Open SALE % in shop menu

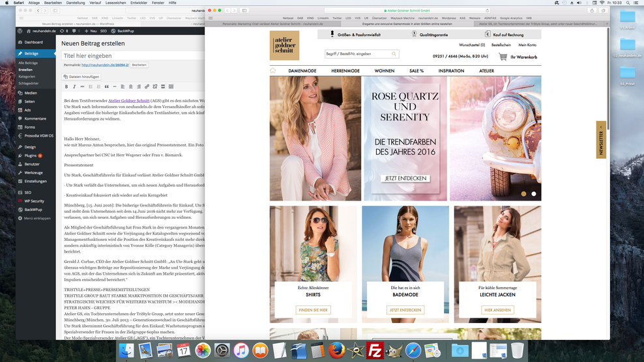[x=417, y=70]
